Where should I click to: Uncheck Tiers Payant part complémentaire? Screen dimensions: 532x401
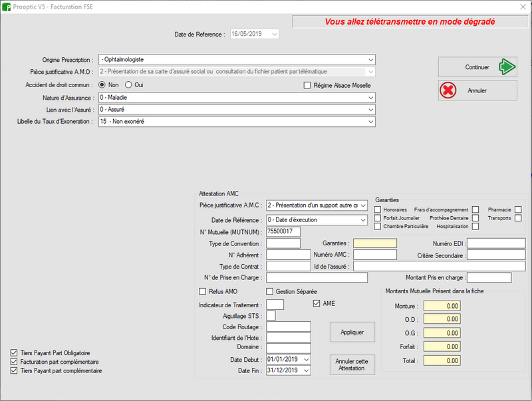[14, 370]
